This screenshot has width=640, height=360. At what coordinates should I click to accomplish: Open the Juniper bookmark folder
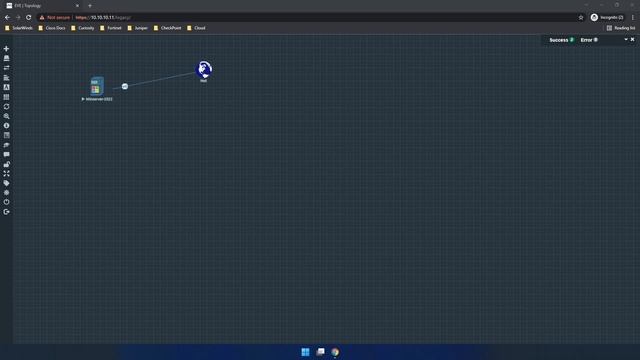coord(138,28)
